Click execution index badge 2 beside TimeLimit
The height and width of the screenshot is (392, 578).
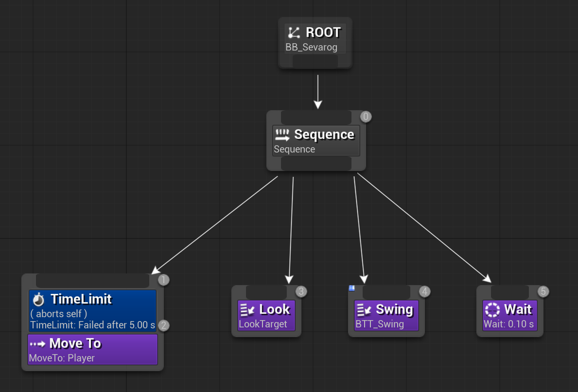(164, 325)
